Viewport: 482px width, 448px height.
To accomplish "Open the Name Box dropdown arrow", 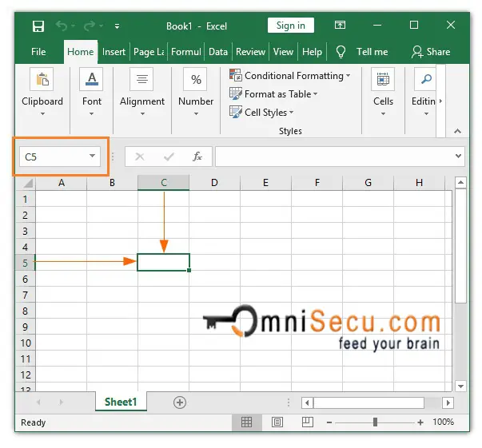I will tap(92, 156).
